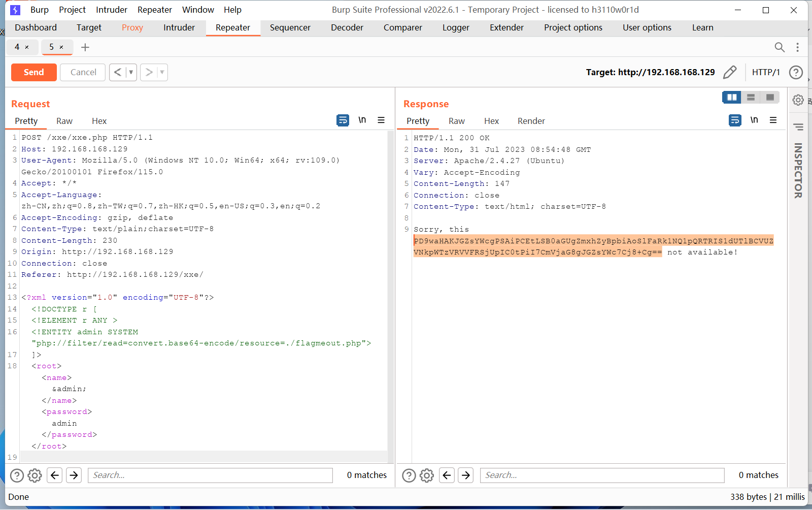Open Inspector settings gear icon

tap(798, 100)
